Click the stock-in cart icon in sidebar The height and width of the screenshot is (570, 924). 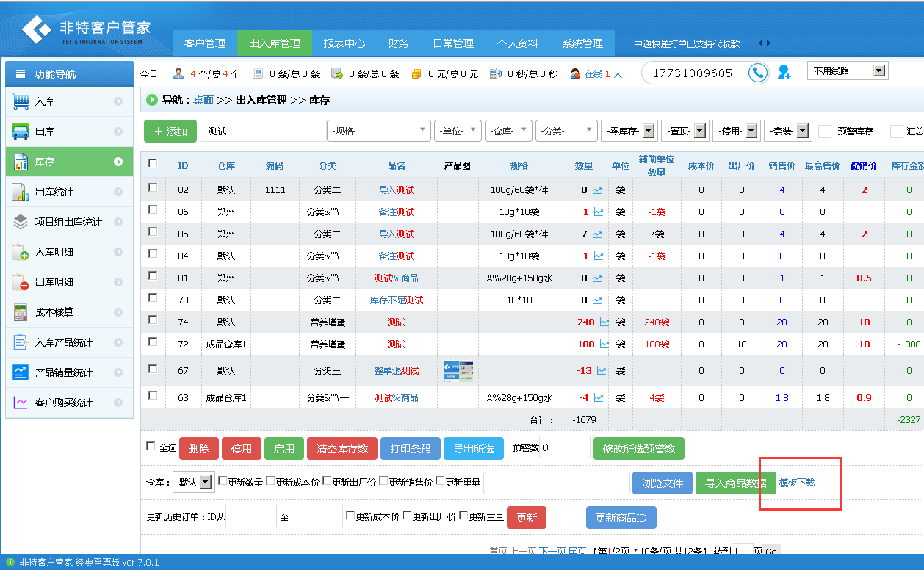(21, 101)
